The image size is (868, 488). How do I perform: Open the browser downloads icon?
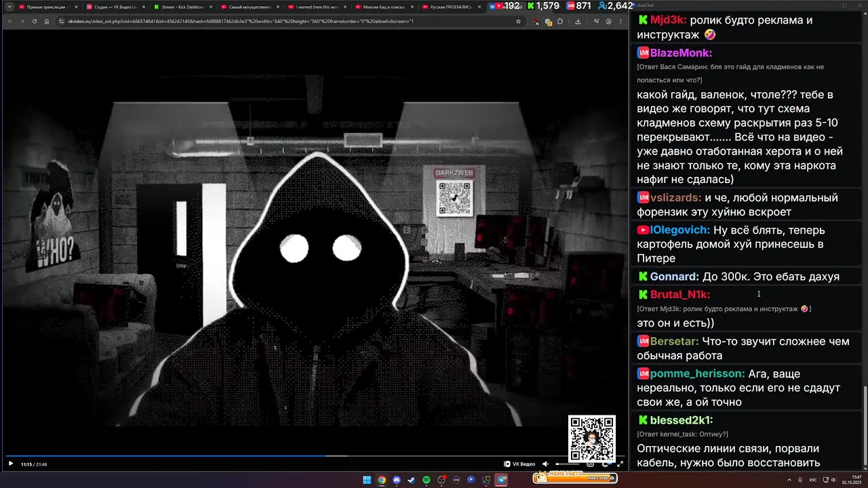pos(577,21)
